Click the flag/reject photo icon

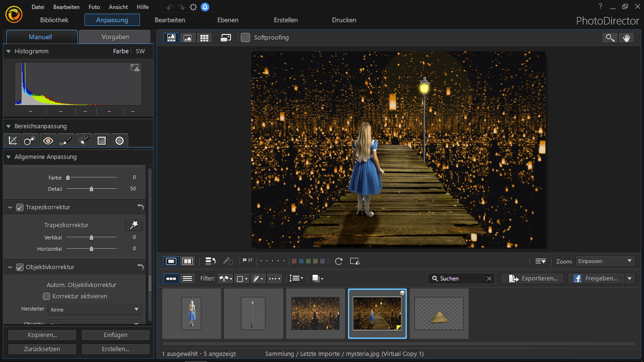tap(247, 261)
